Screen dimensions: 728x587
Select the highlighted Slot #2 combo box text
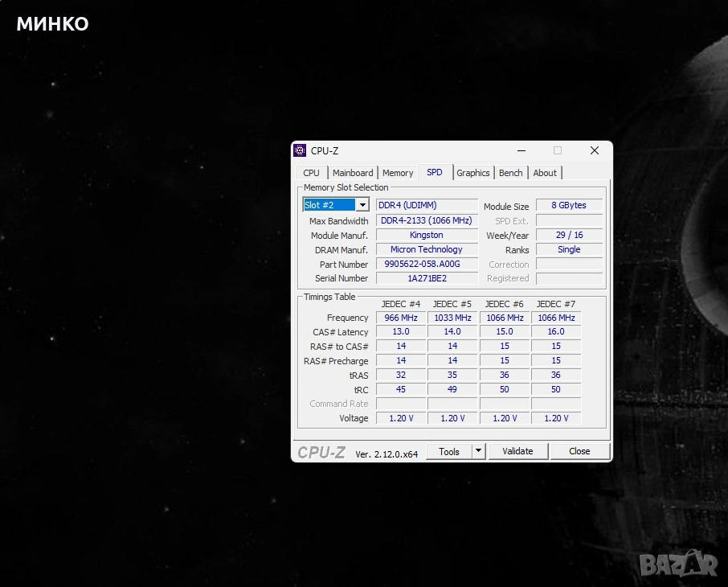coord(329,205)
